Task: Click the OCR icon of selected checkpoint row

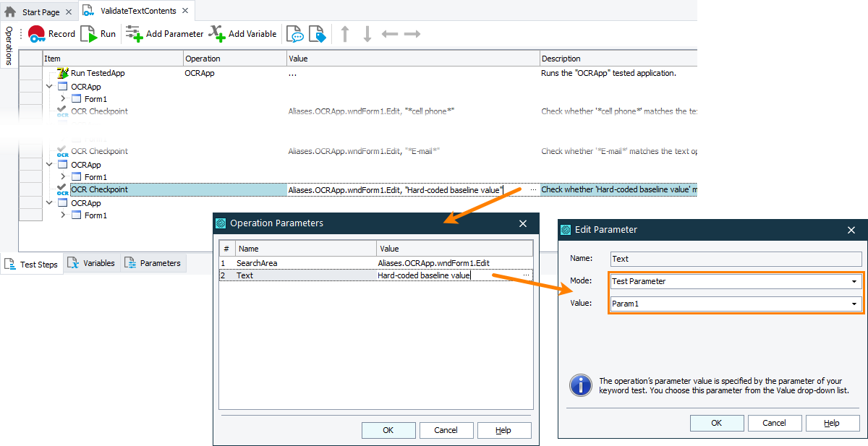Action: point(62,189)
